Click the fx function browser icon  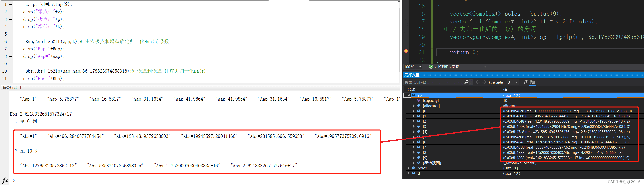tap(5, 181)
